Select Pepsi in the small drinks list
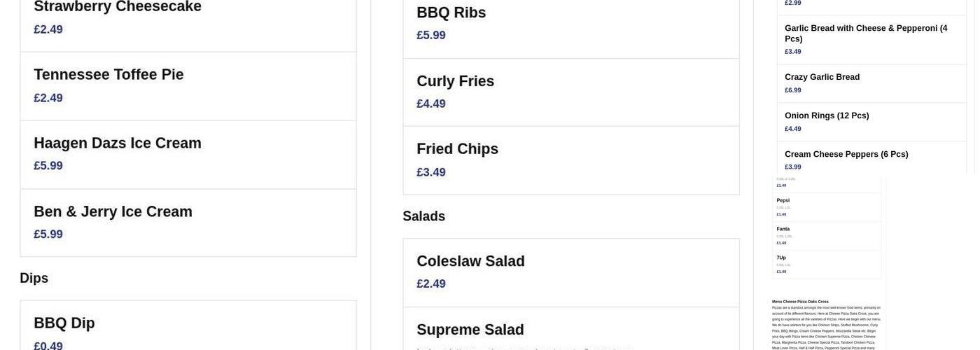The width and height of the screenshot is (980, 350). coord(783,200)
